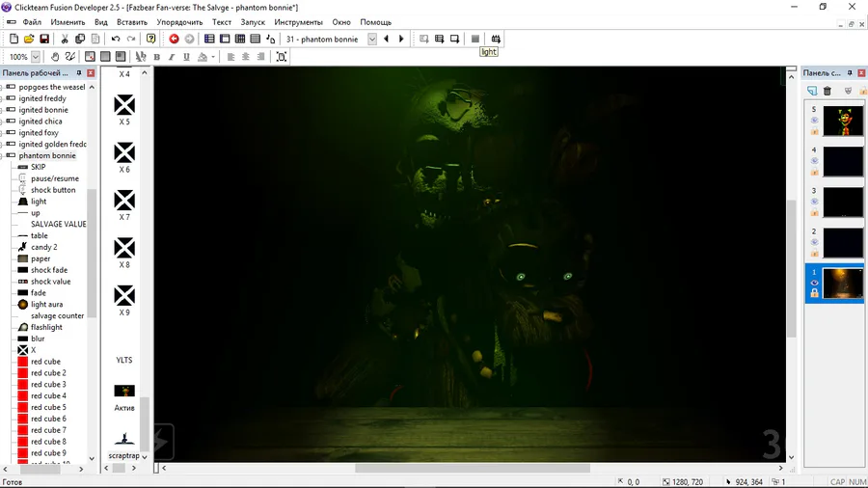This screenshot has height=488, width=868.
Task: Open a file with folder icon
Action: pyautogui.click(x=29, y=39)
